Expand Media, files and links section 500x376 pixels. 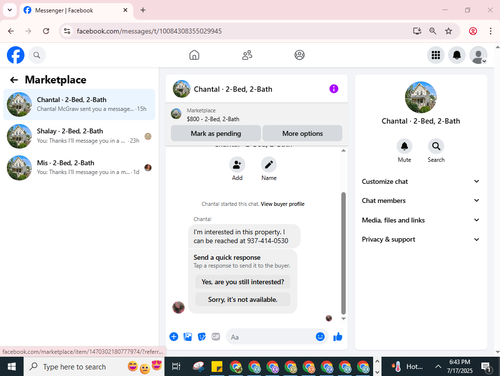[x=421, y=220]
